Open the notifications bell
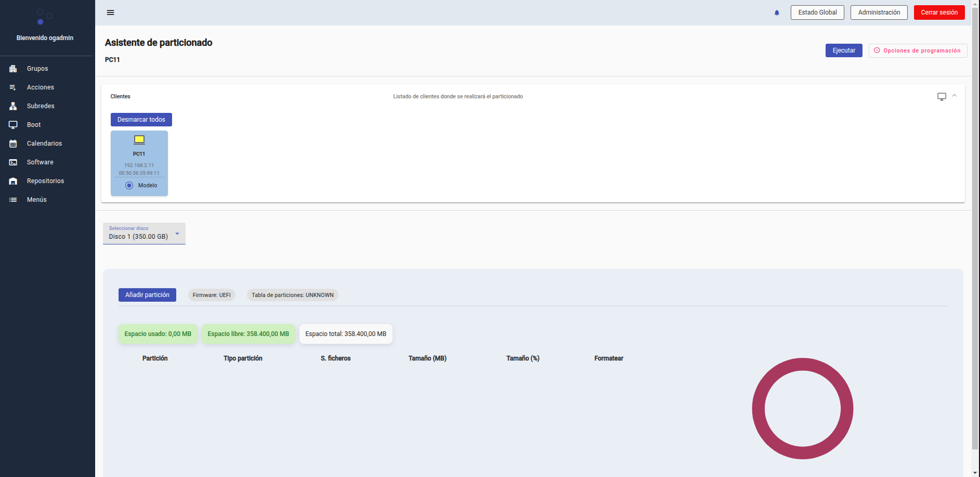This screenshot has width=980, height=477. pos(777,12)
